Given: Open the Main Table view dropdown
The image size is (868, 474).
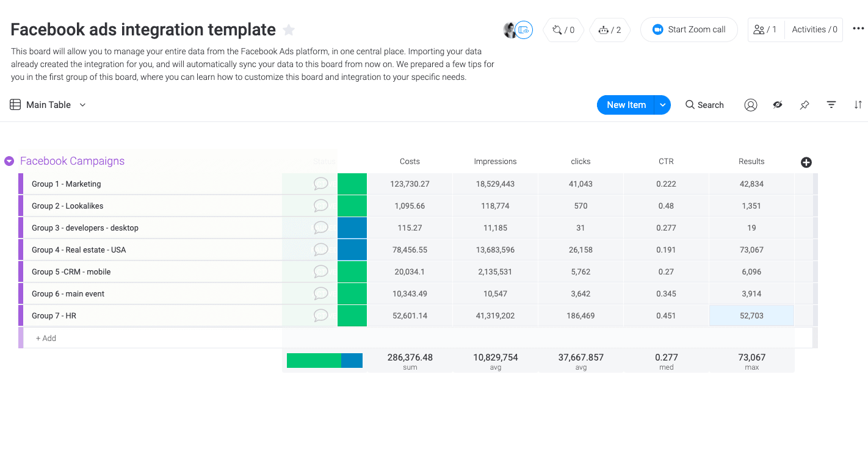Looking at the screenshot, I should click(x=82, y=105).
